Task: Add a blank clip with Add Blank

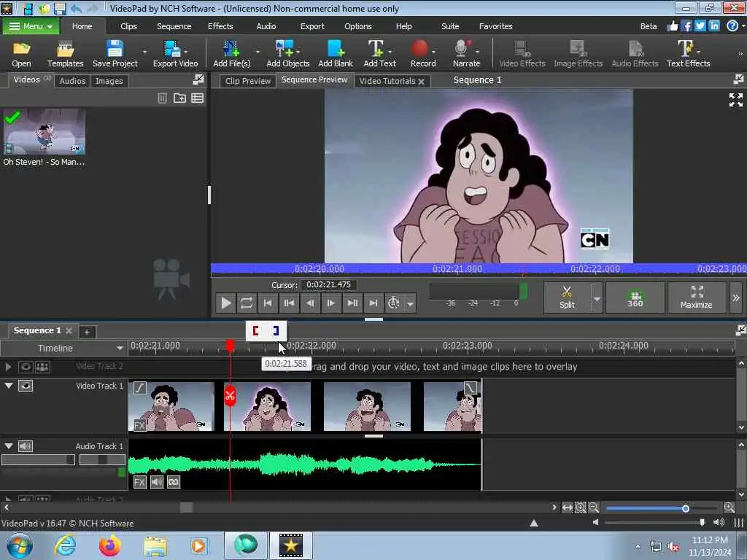Action: click(x=336, y=53)
